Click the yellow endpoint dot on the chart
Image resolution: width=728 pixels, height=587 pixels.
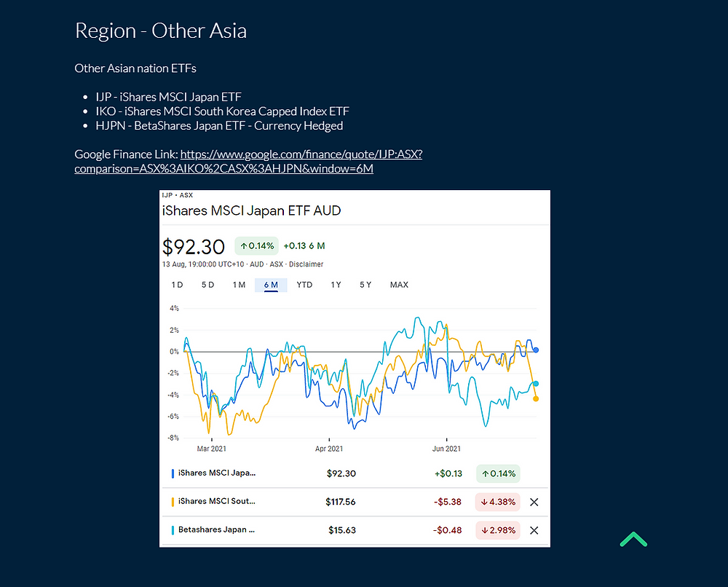point(536,398)
